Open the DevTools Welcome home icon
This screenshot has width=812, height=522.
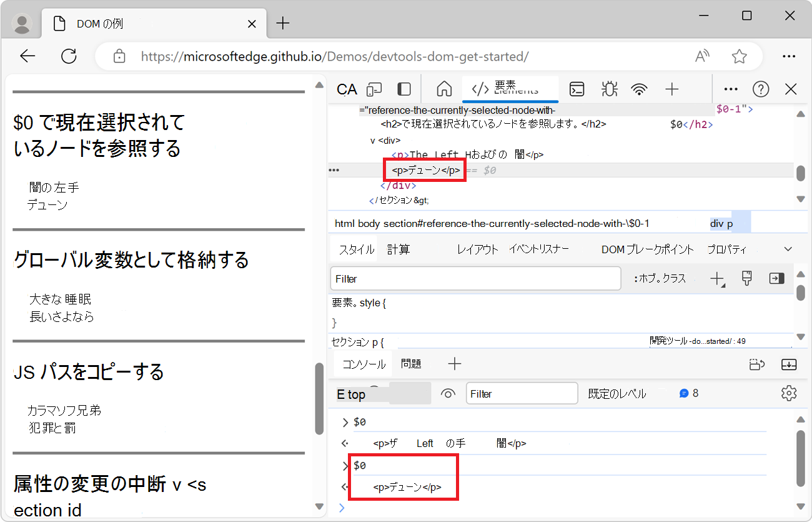coord(444,89)
